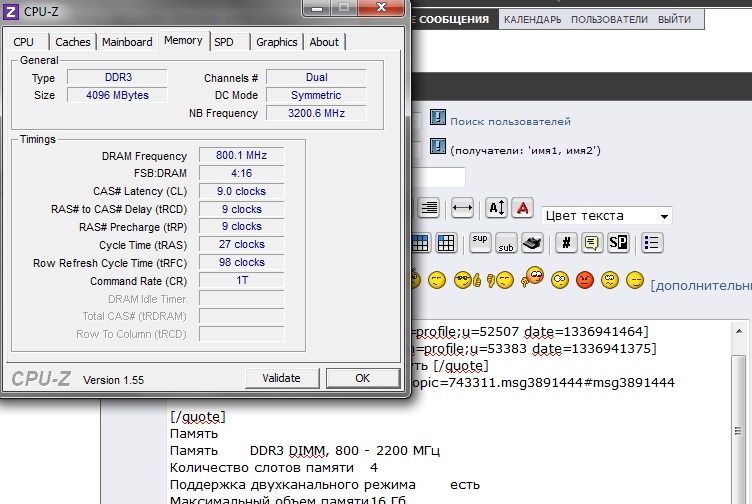Insert quote with speech bubble icon
This screenshot has width=752, height=504.
(592, 243)
